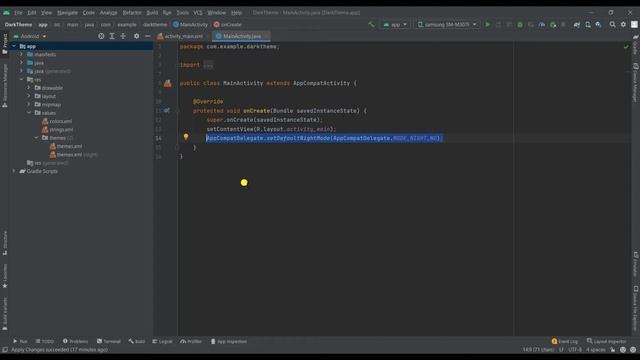Click the lightbulb quick-fix icon on line 14
The height and width of the screenshot is (360, 640).
186,137
